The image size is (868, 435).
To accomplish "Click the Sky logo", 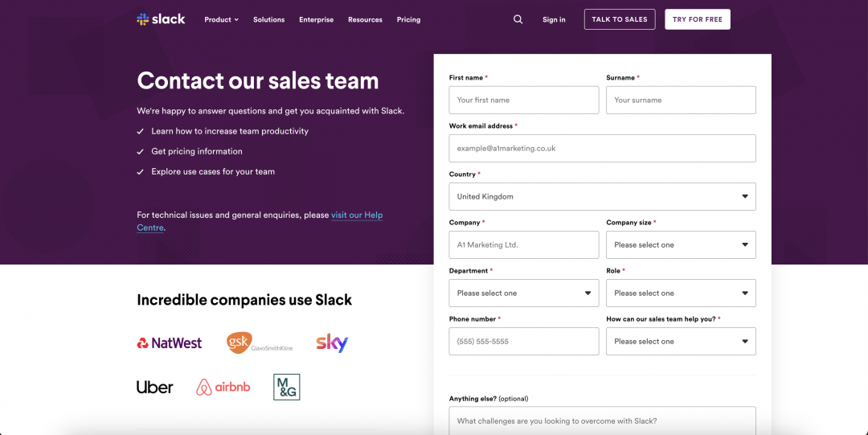I will 332,343.
